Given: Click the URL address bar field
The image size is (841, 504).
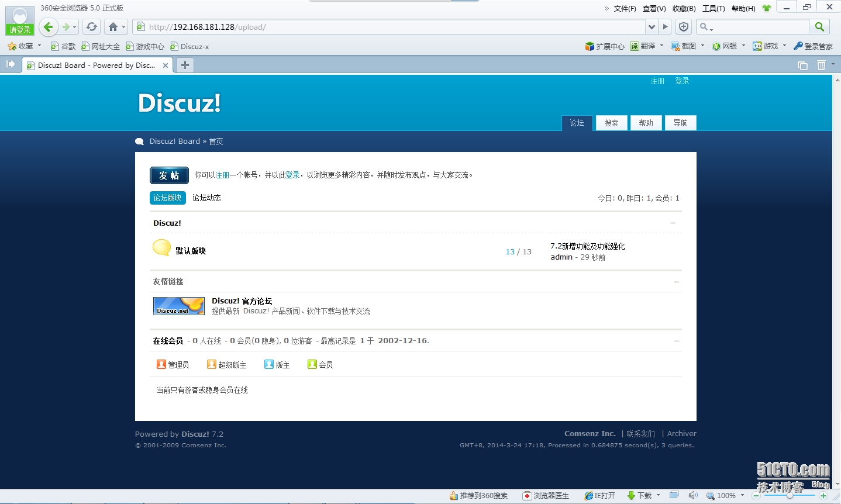Looking at the screenshot, I should pyautogui.click(x=389, y=27).
